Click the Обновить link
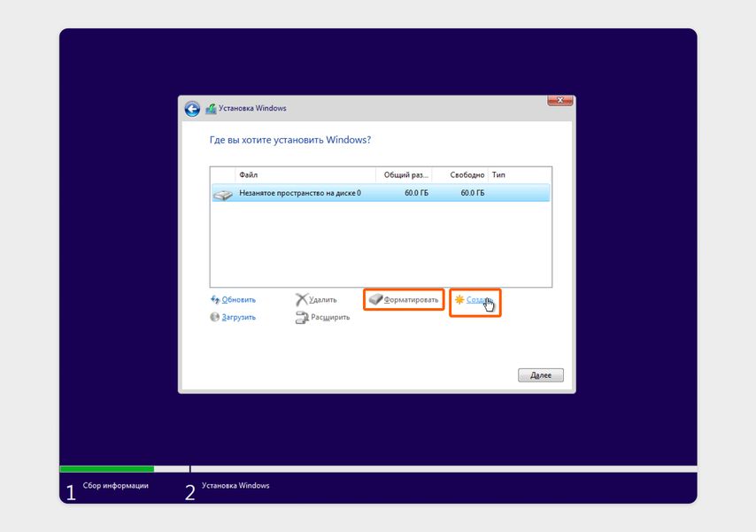The image size is (756, 532). 239,299
